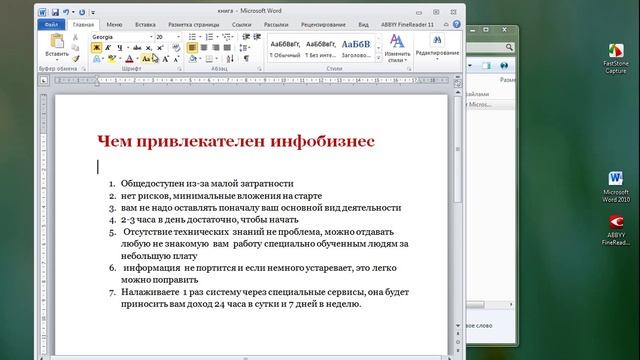Switch to the ABBYY FineReader 11 tab
The height and width of the screenshot is (360, 640).
(x=407, y=24)
